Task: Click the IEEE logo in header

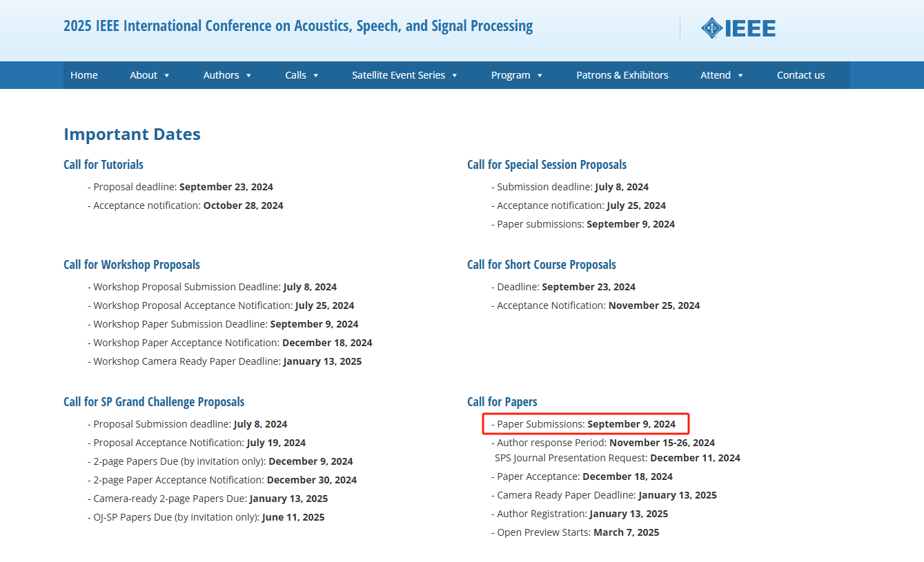Action: pos(738,28)
